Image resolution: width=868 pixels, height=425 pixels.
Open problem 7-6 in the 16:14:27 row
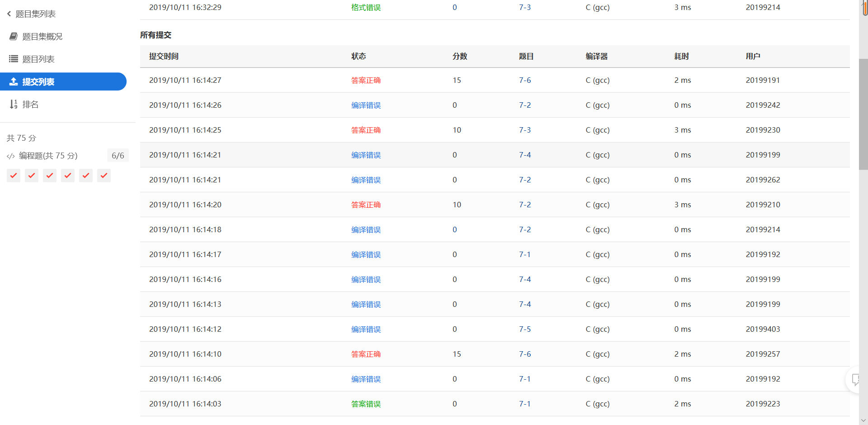coord(525,80)
